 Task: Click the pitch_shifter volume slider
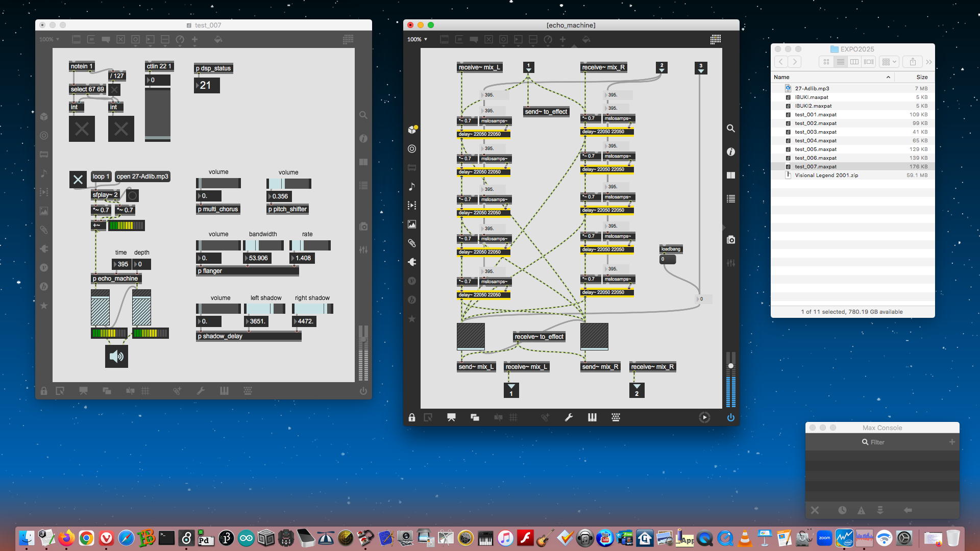point(288,184)
